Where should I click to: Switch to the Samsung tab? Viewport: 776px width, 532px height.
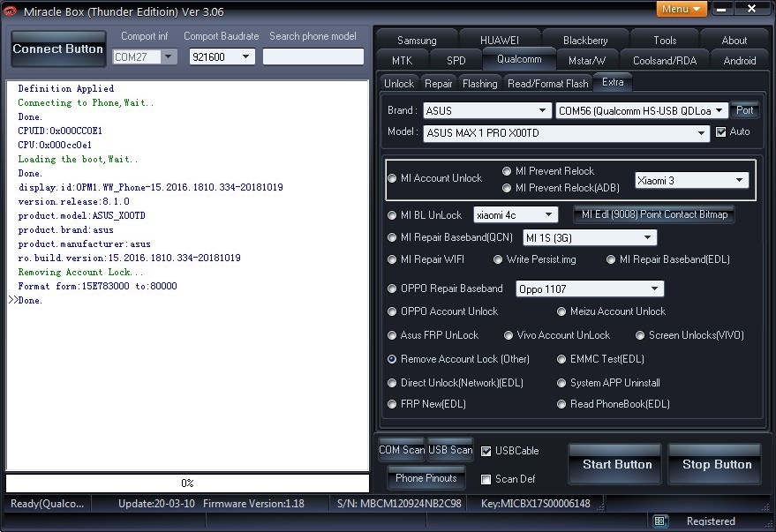pos(417,41)
